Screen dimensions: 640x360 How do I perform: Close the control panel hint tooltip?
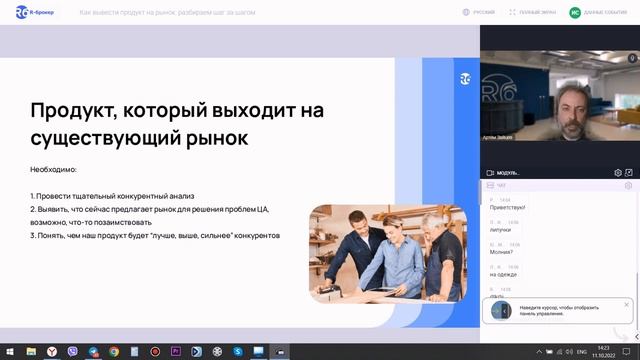627,305
